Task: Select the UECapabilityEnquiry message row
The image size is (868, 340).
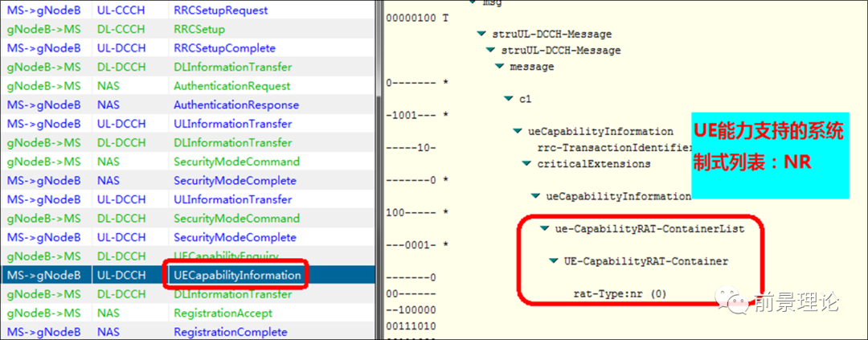Action: pyautogui.click(x=226, y=256)
